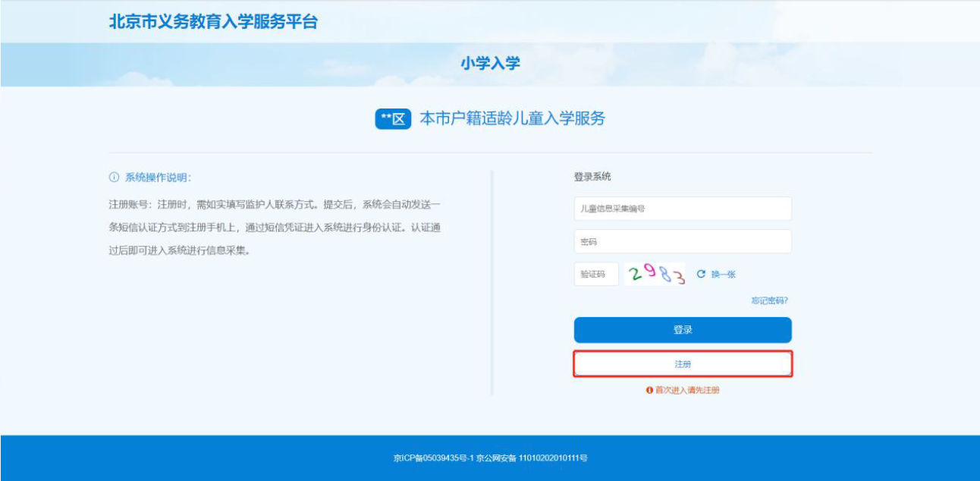Click the 系统操作说明 label text

(x=158, y=178)
